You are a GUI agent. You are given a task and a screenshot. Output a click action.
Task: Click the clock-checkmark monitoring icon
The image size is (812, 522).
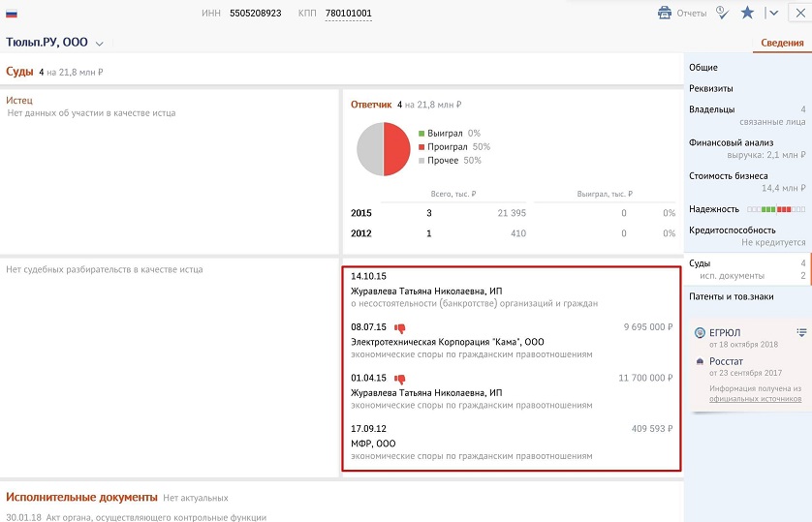pyautogui.click(x=722, y=13)
